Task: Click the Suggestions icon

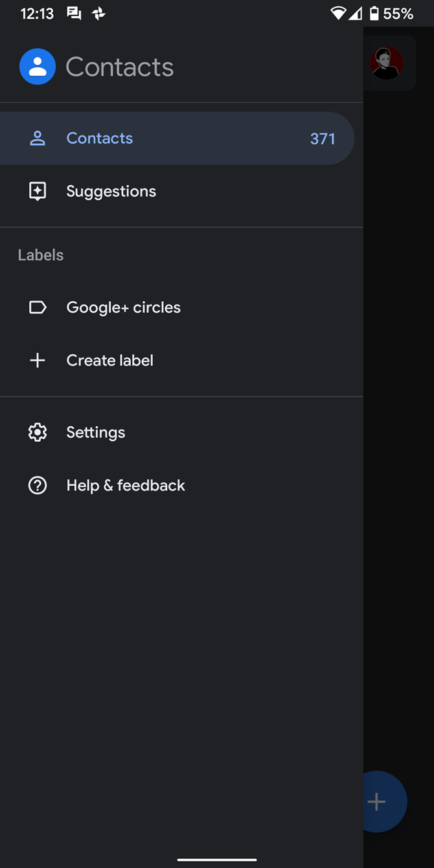Action: pyautogui.click(x=37, y=191)
